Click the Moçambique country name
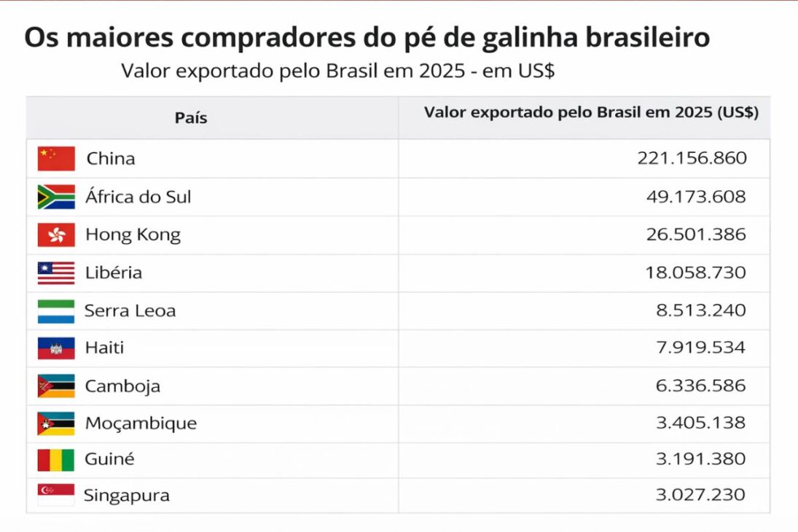Image resolution: width=798 pixels, height=532 pixels. coord(141,423)
